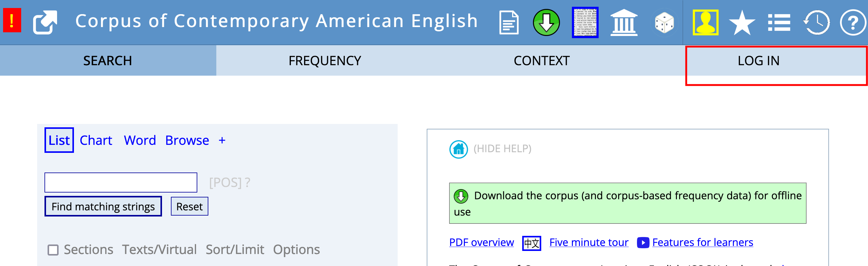This screenshot has width=868, height=266.
Task: Open the external link share icon
Action: tap(45, 22)
